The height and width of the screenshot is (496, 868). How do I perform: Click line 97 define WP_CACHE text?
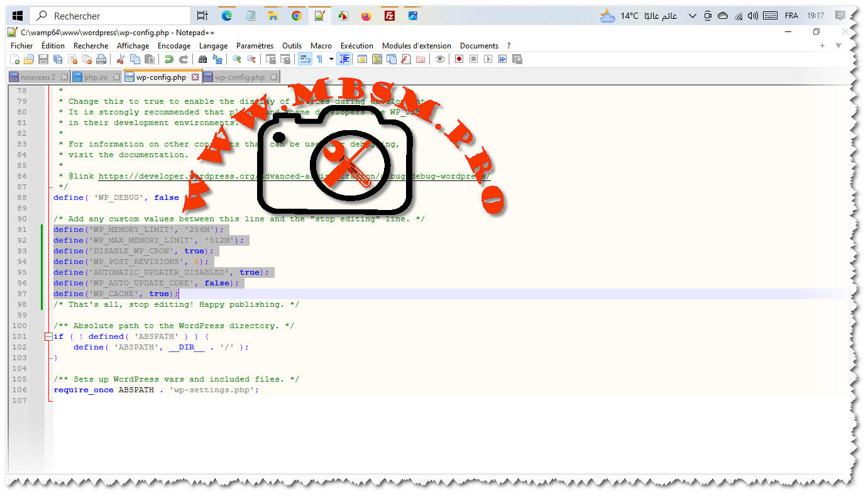(x=116, y=294)
